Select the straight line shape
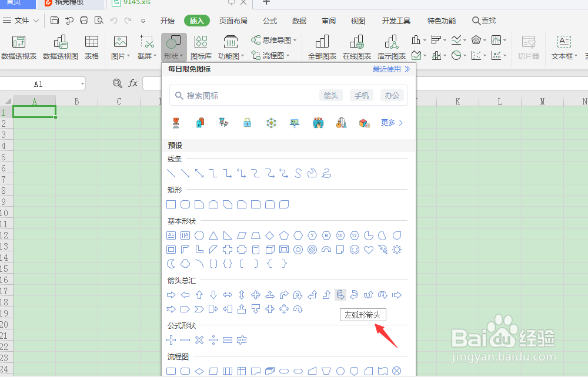The image size is (588, 377). (171, 173)
